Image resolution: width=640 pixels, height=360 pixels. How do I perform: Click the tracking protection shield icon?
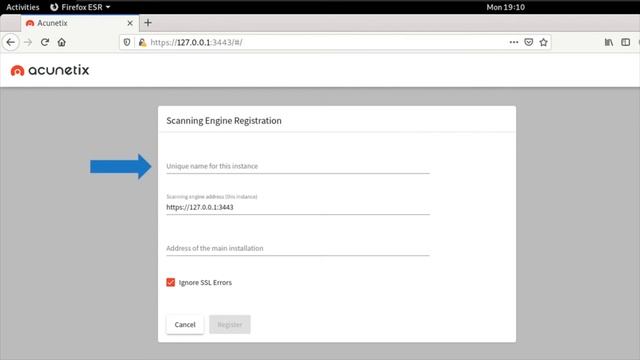click(x=127, y=42)
